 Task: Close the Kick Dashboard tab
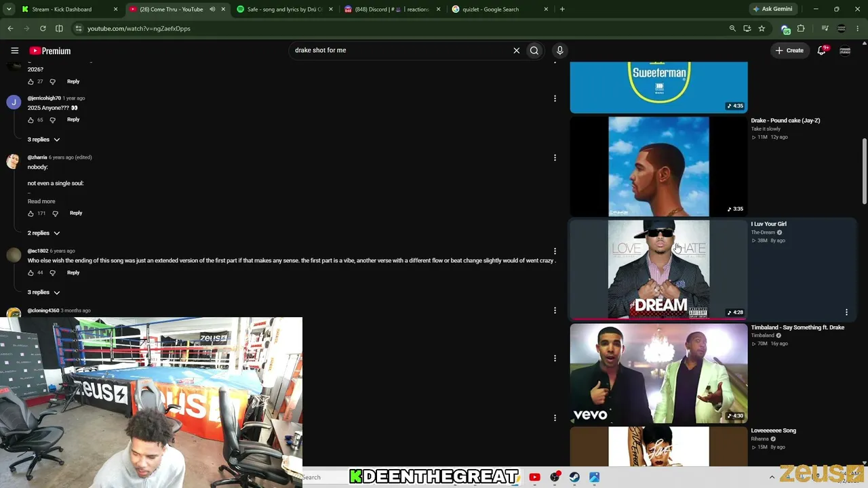pos(116,9)
